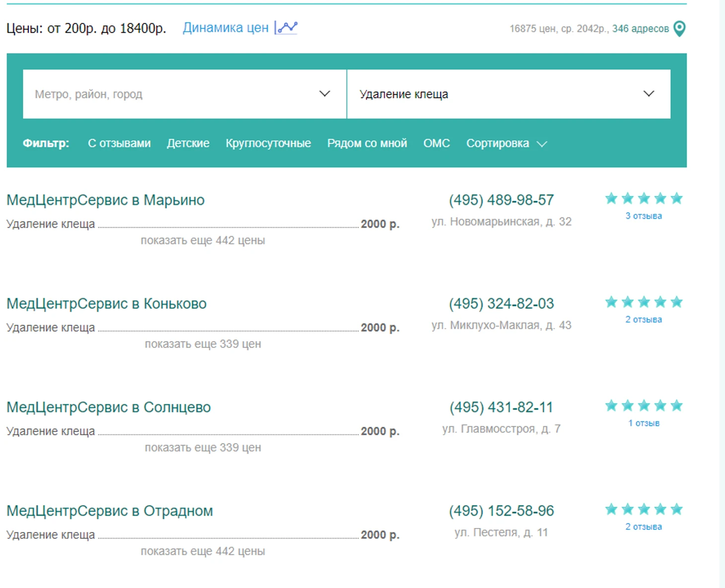Select the 'ОМС' filter option

pyautogui.click(x=436, y=143)
